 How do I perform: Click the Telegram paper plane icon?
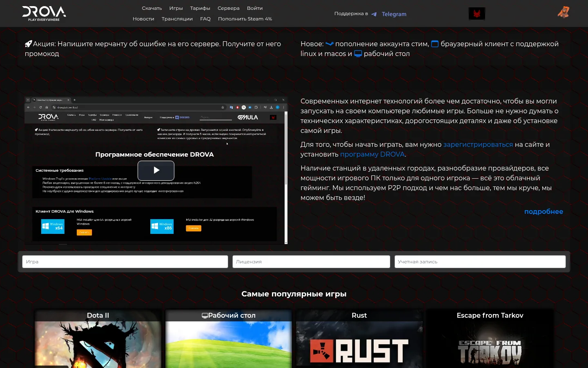374,14
